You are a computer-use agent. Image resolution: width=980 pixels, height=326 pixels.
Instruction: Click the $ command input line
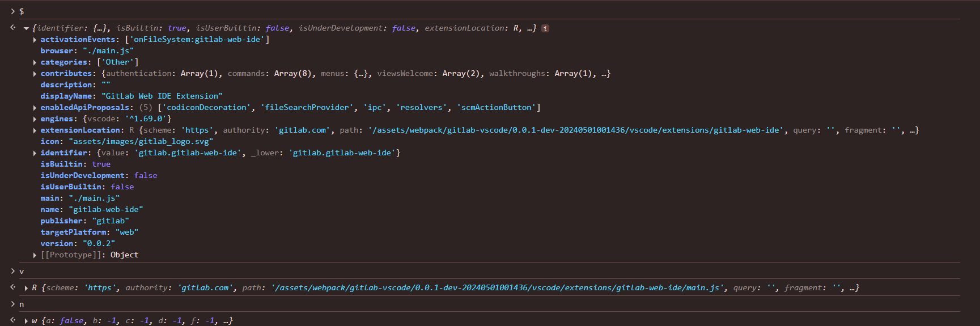(490, 11)
